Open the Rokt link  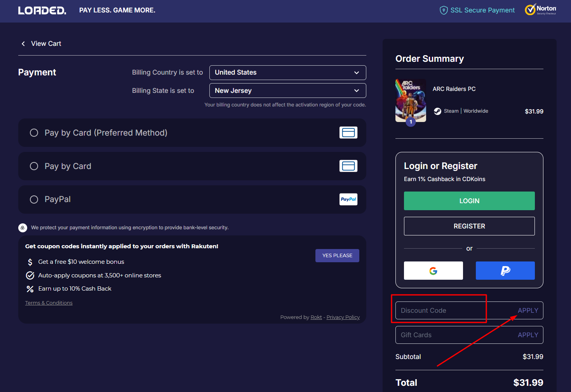[x=316, y=317]
